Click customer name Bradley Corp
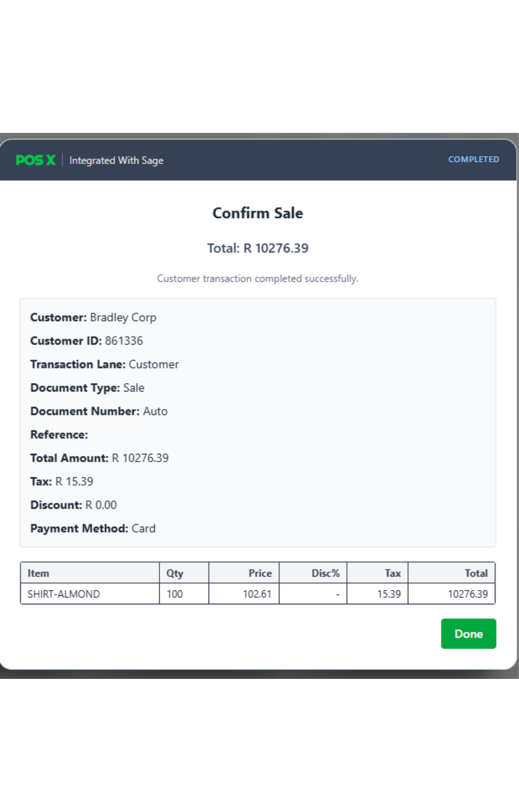 [123, 317]
